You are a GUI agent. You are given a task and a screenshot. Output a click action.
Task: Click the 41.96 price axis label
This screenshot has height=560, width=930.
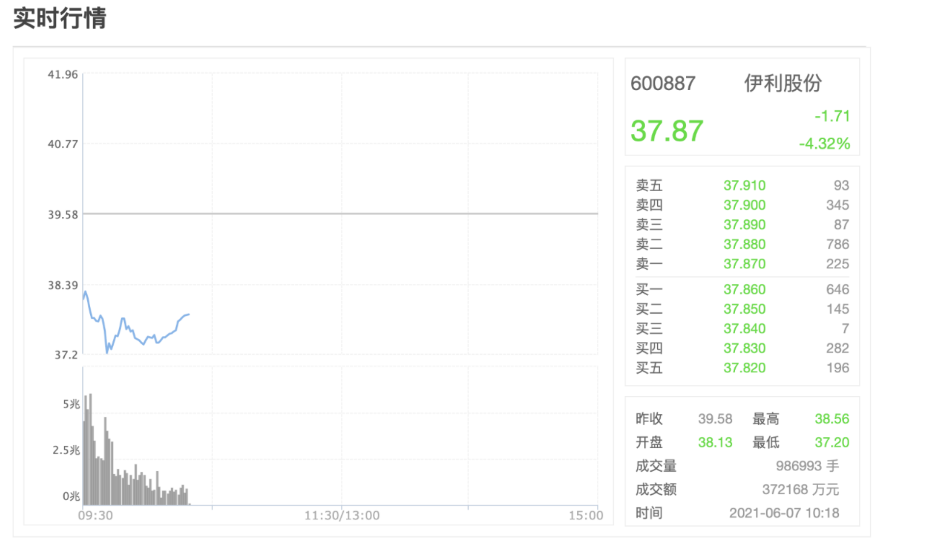click(63, 75)
